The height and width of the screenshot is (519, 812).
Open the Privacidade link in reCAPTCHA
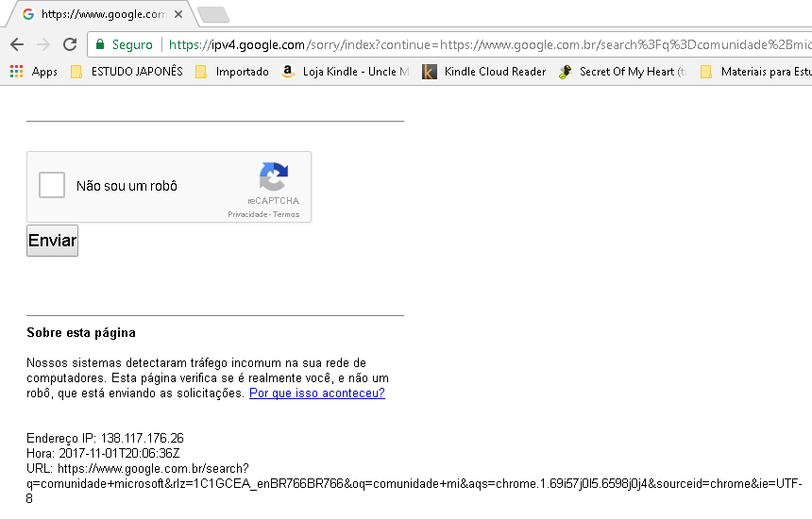click(247, 214)
